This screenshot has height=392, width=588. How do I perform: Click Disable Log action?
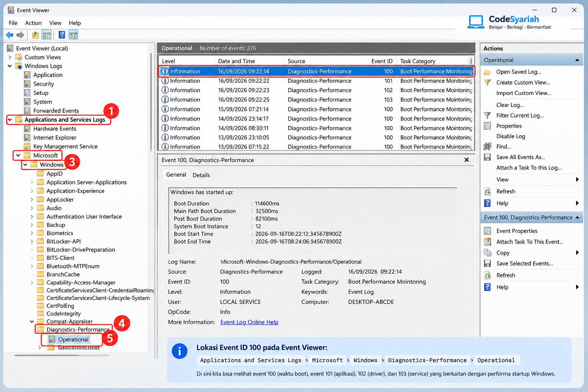(511, 136)
